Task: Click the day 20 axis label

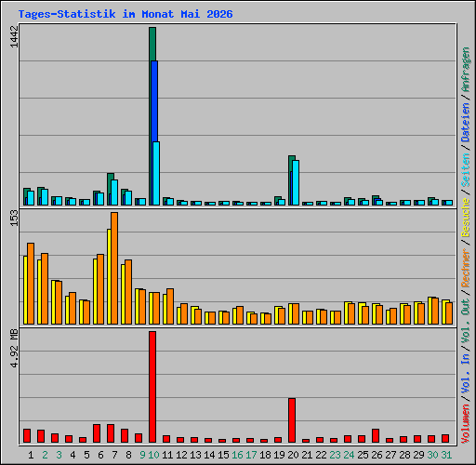Action: pyautogui.click(x=293, y=455)
